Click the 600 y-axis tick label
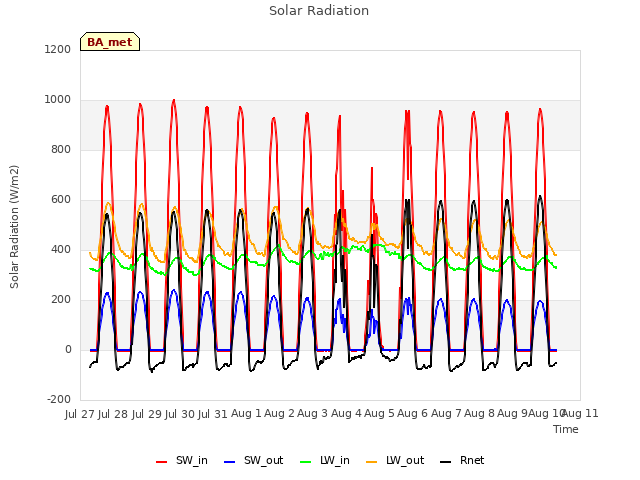 (x=61, y=200)
